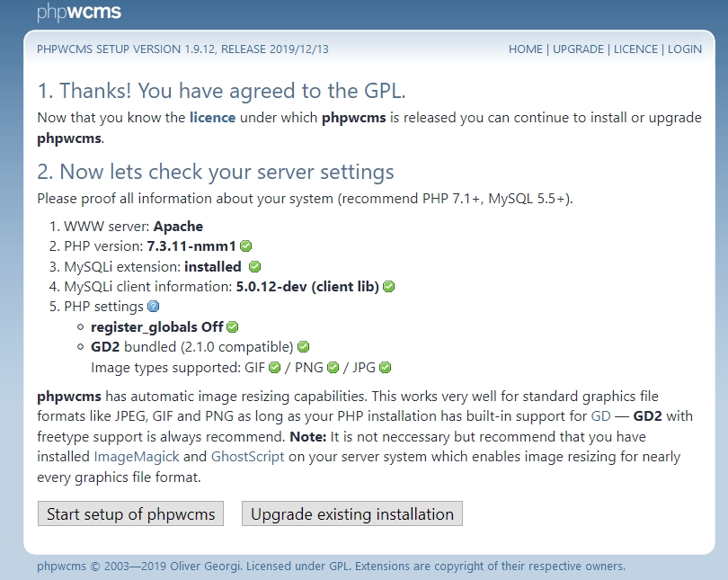Go to the HOME menu item
The width and height of the screenshot is (728, 580).
[526, 49]
